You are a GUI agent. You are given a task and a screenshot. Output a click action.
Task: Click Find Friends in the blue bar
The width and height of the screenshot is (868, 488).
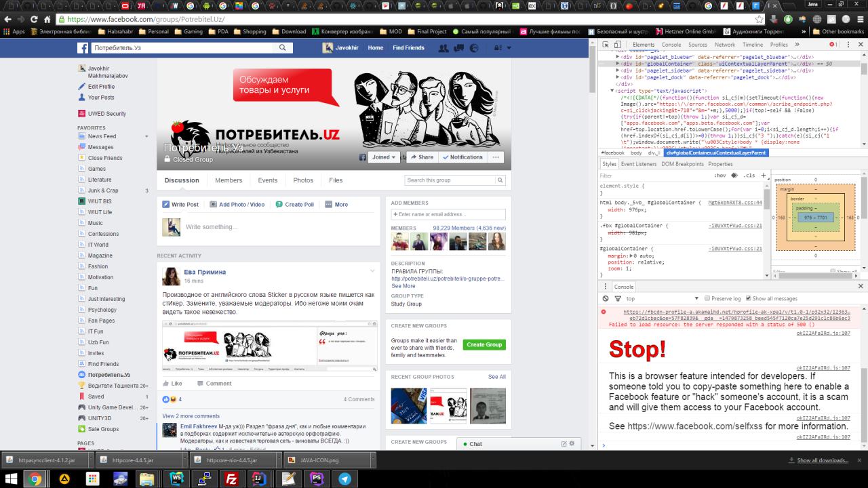[x=408, y=48]
